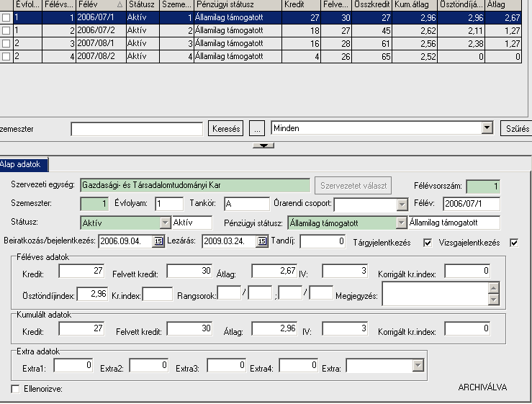The width and height of the screenshot is (532, 404).
Task: Click the ellipsis button next to Keresés
Action: click(x=257, y=129)
